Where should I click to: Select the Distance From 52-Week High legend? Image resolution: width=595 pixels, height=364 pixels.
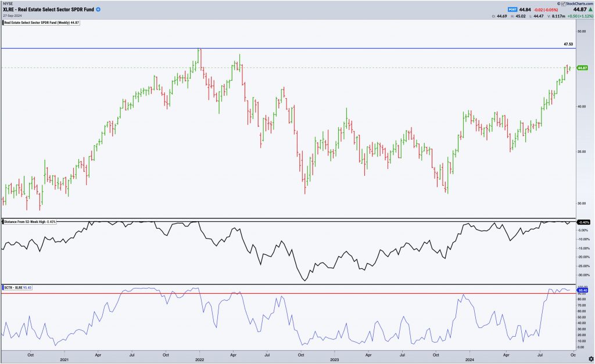pyautogui.click(x=30, y=221)
